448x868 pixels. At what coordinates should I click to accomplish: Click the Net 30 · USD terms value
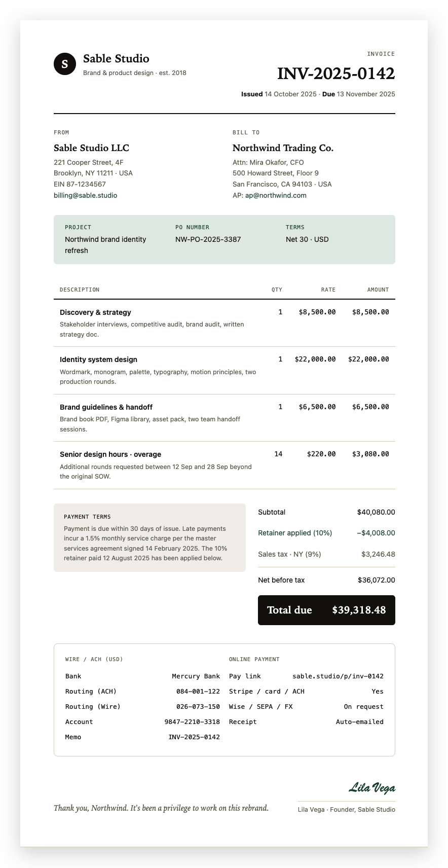point(307,239)
